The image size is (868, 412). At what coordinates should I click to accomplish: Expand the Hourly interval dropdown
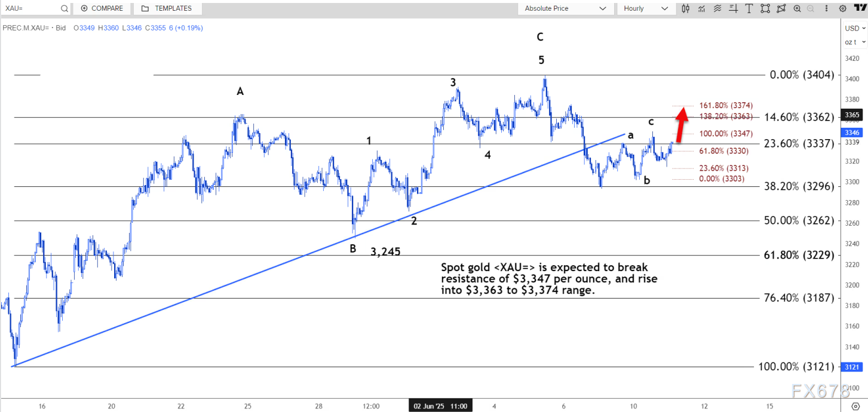click(x=645, y=8)
